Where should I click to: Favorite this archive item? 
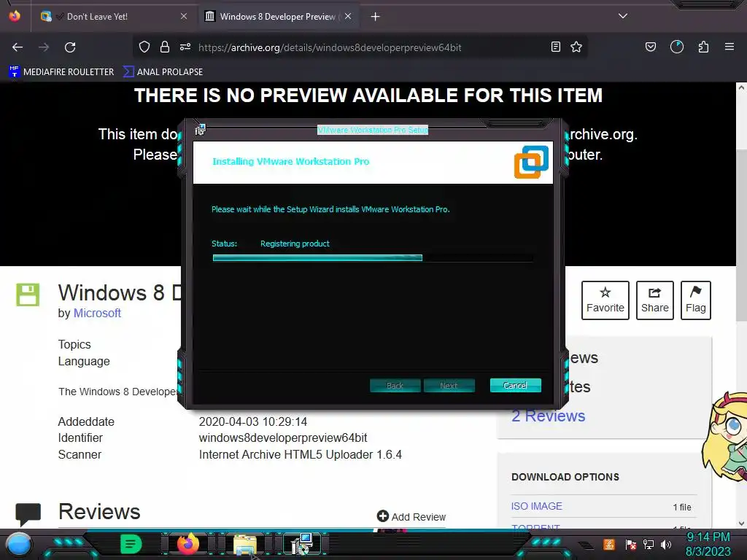pos(605,300)
